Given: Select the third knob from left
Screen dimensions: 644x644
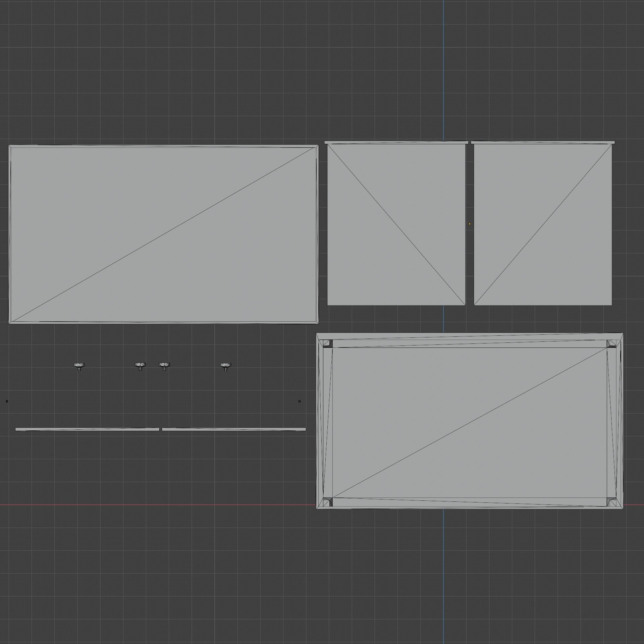Looking at the screenshot, I should (164, 365).
